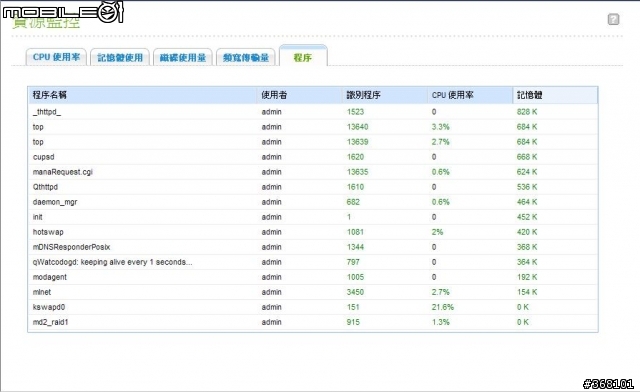The height and width of the screenshot is (392, 640).
Task: Open the 記憶體使用 tab
Action: (x=120, y=58)
